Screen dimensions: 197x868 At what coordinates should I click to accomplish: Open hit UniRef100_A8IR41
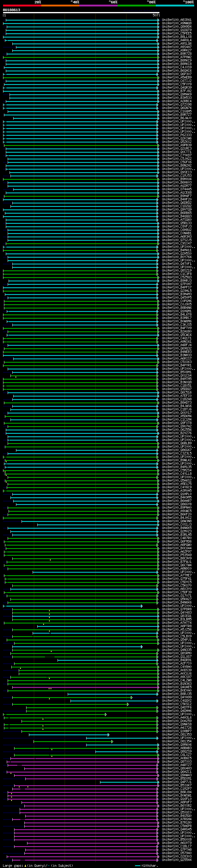point(176,20)
